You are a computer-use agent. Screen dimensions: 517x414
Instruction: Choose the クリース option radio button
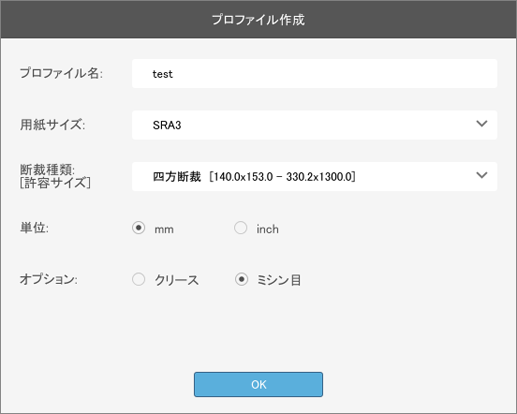[x=138, y=279]
